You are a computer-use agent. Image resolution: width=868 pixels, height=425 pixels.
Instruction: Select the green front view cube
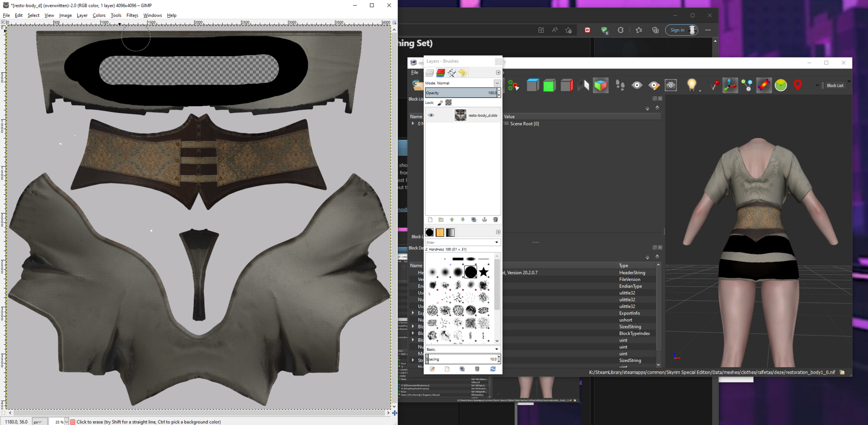[549, 85]
